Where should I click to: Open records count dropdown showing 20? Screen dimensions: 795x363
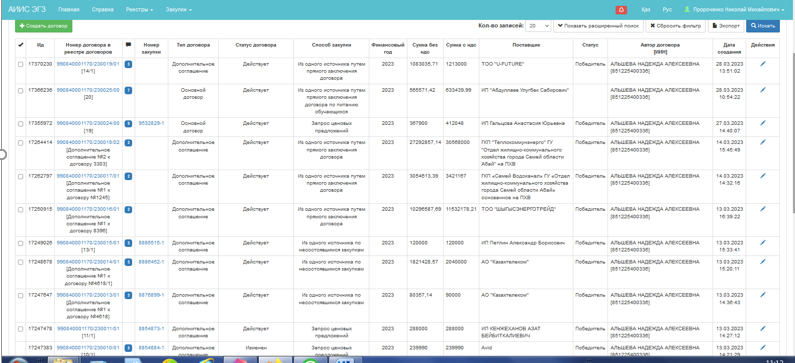tap(538, 25)
